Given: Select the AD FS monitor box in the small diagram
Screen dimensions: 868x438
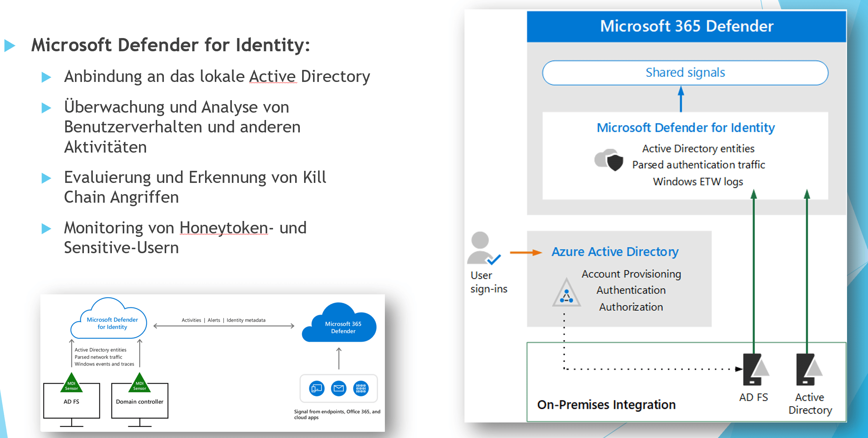Looking at the screenshot, I should point(71,401).
